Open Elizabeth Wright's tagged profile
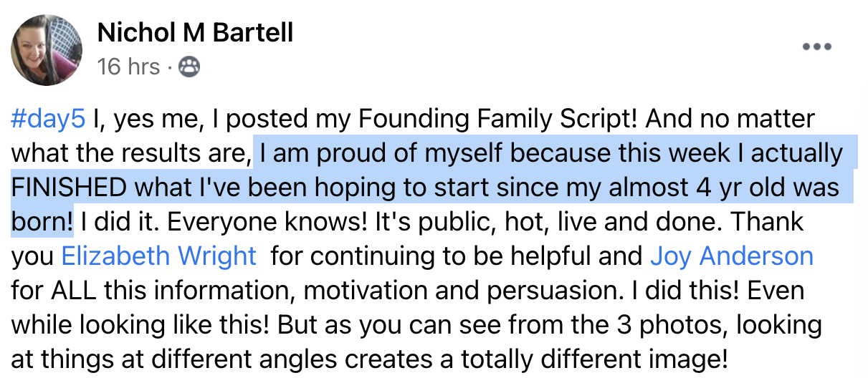 pos(159,256)
